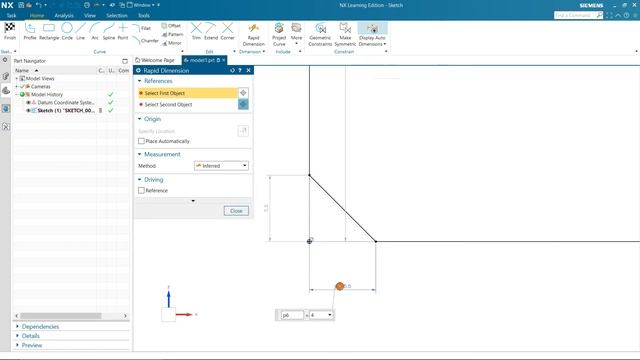The image size is (640, 360).
Task: Expand more options arrow in dialog
Action: [193, 201]
